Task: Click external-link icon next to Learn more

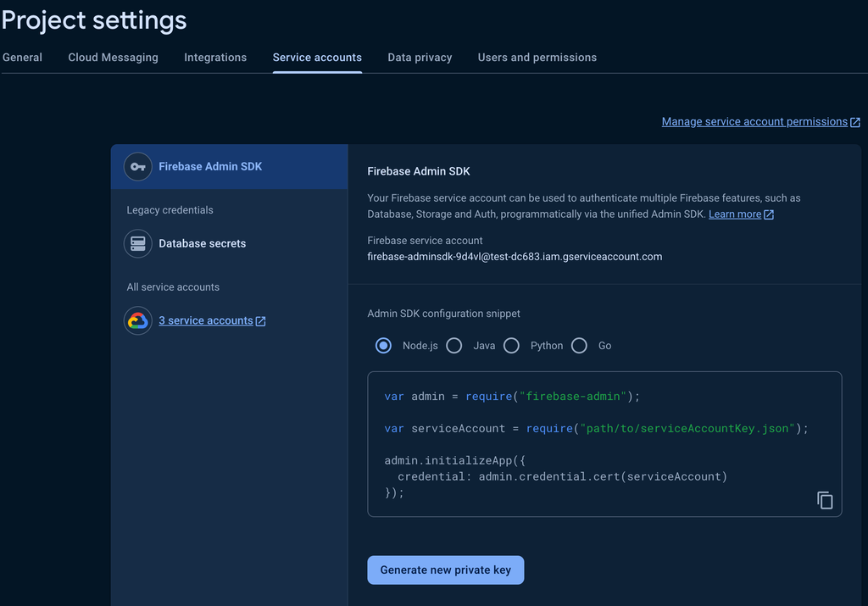Action: tap(769, 214)
